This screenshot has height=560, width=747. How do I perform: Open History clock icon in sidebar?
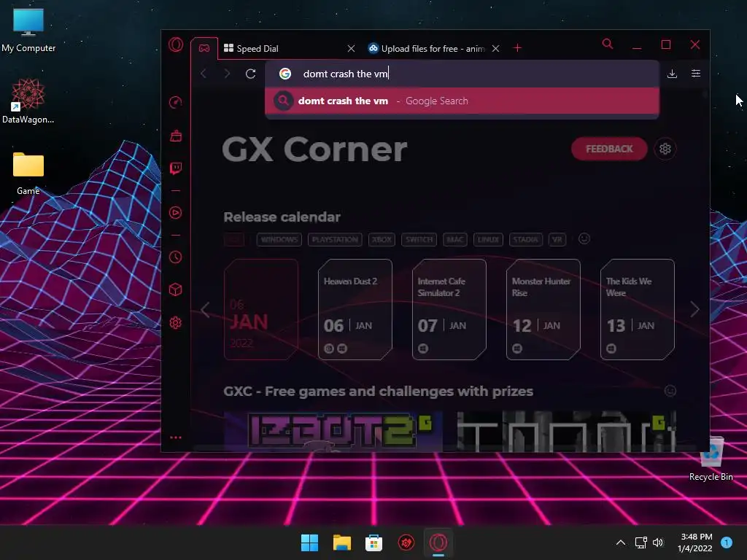coord(175,257)
